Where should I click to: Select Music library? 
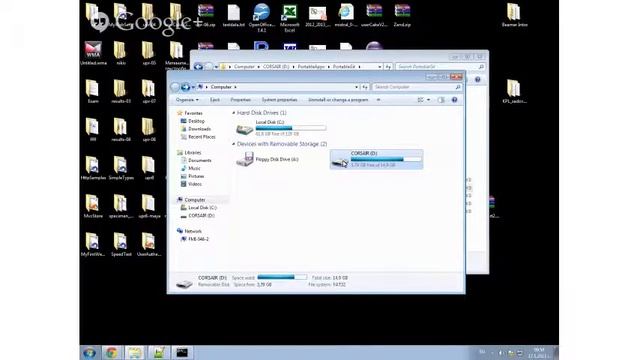(x=194, y=168)
